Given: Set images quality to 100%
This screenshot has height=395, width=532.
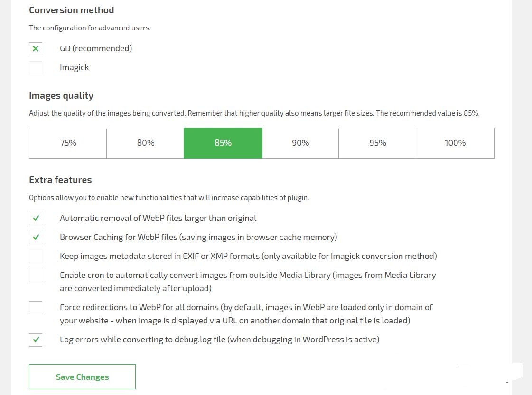Looking at the screenshot, I should coord(455,143).
